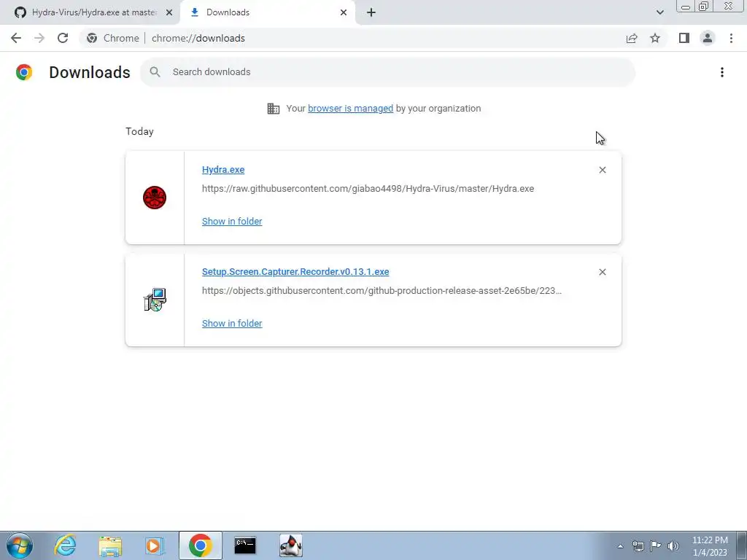Click the search magnifier icon in downloads

coord(155,72)
